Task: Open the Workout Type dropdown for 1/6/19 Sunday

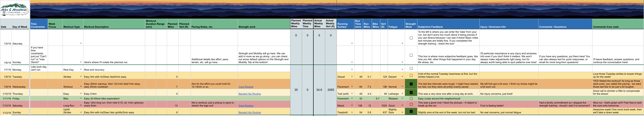Action: [81, 62]
